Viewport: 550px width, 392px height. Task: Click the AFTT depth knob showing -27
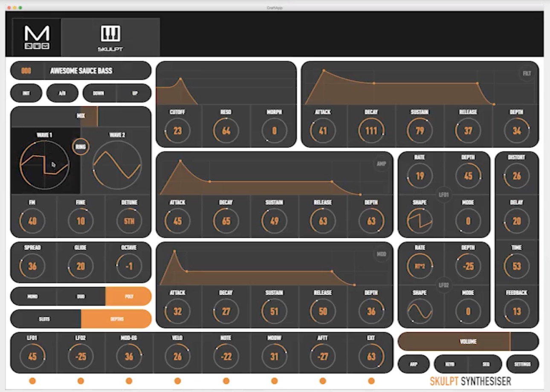coord(323,357)
